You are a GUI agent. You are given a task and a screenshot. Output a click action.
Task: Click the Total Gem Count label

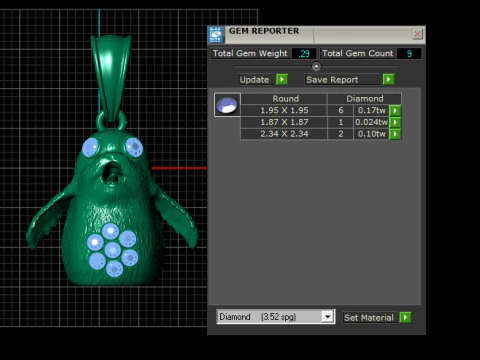click(x=358, y=53)
